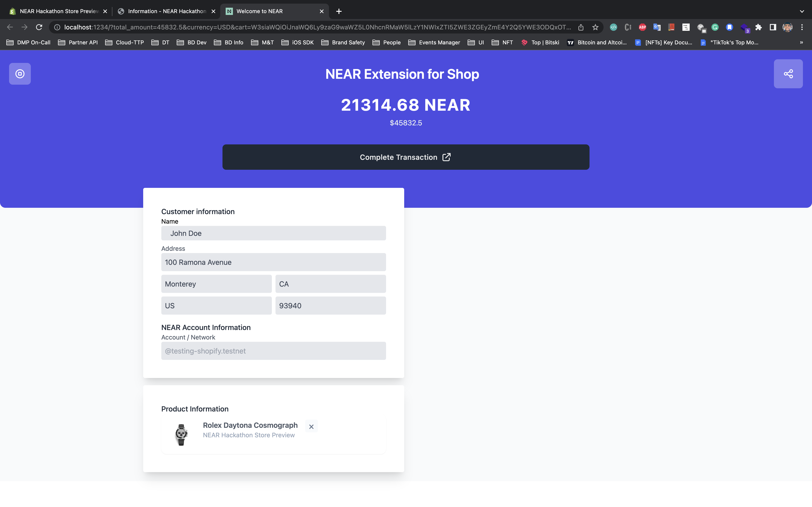Remove Rolex Daytona Cosmograph from cart

[311, 426]
